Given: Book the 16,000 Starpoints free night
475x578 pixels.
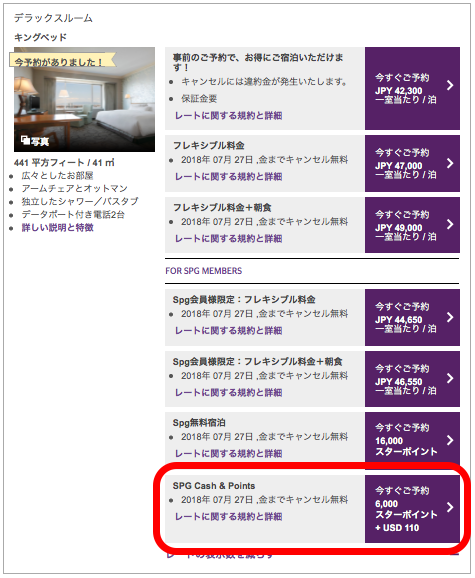Looking at the screenshot, I should point(412,440).
